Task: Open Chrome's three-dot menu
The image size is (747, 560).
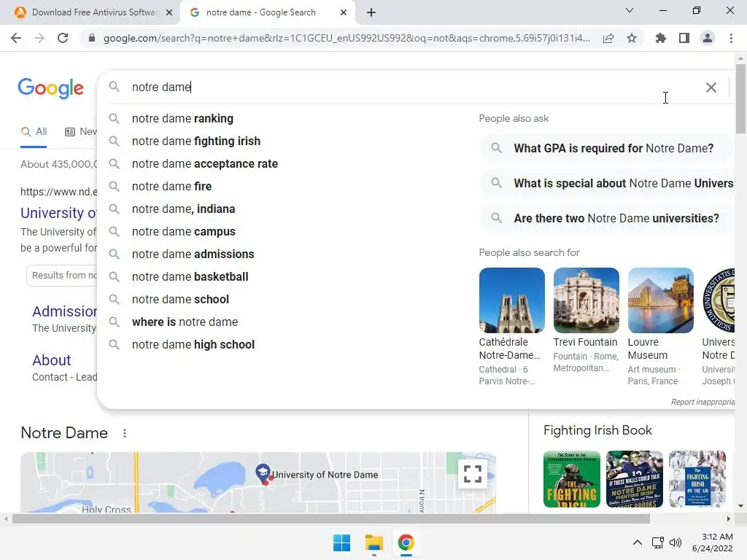Action: (731, 38)
